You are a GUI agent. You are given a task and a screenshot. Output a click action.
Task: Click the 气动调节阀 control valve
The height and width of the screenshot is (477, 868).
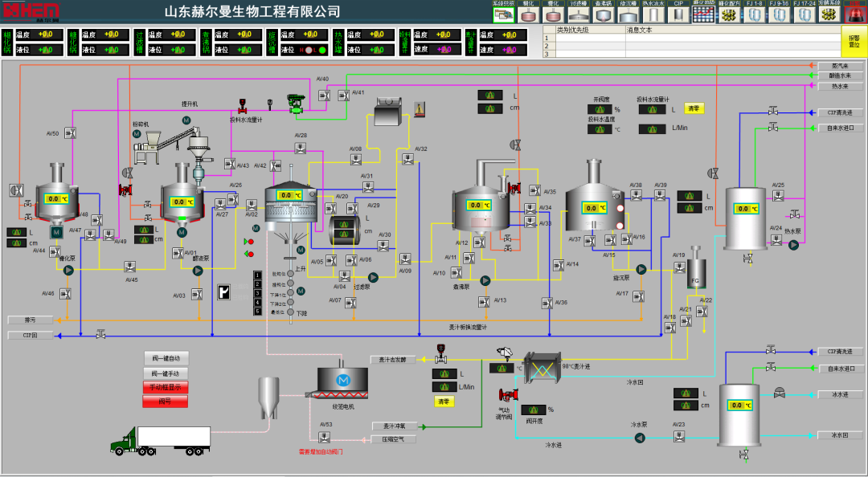tap(508, 395)
